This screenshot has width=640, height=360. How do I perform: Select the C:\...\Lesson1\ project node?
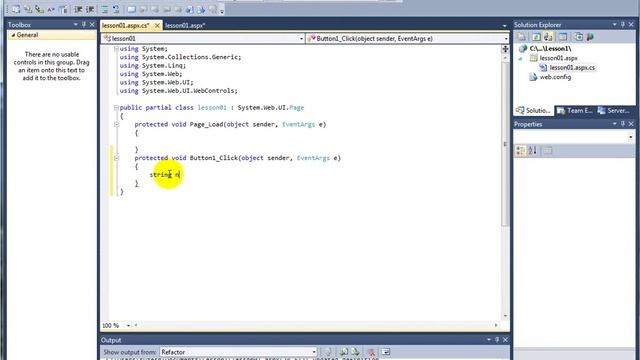tap(550, 49)
